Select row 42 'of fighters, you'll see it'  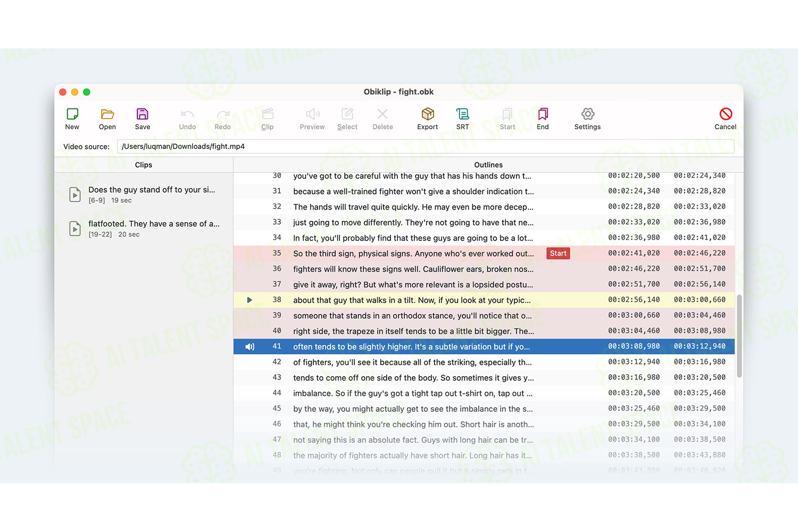click(484, 362)
